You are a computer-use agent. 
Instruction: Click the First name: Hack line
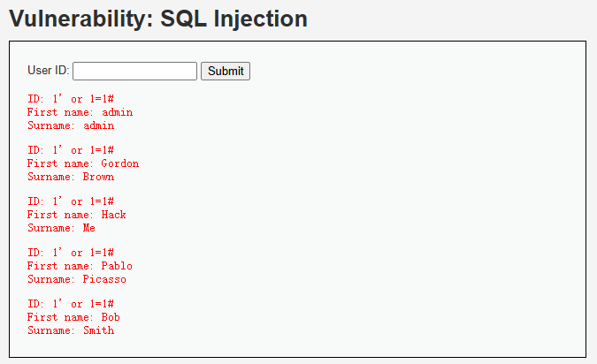[x=77, y=215]
